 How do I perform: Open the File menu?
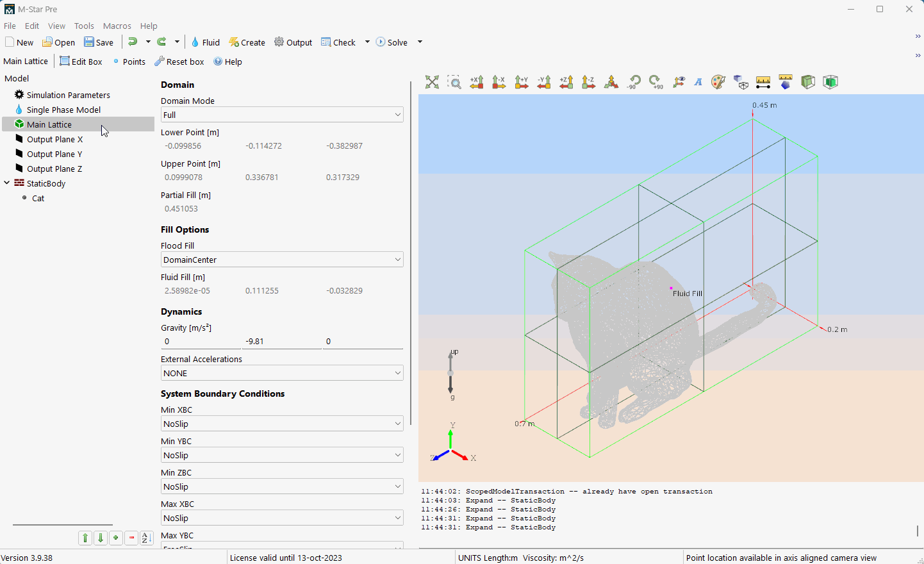click(10, 26)
